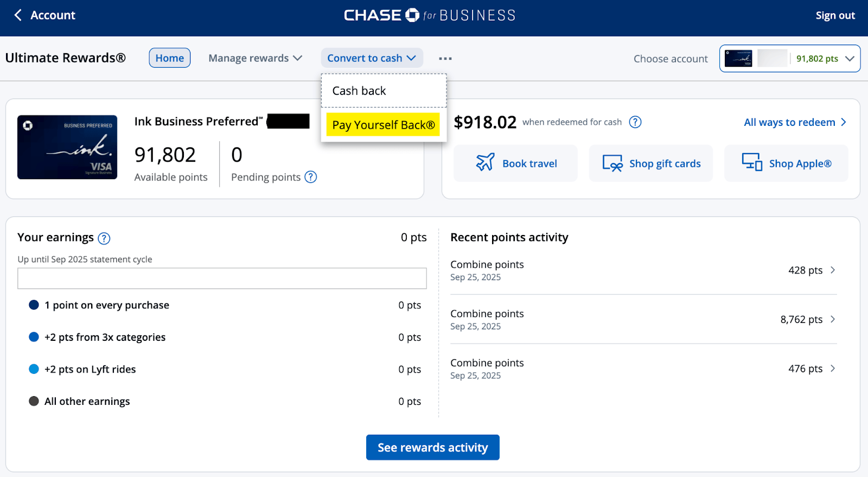Open the three-dot more options menu
This screenshot has width=868, height=477.
click(x=445, y=59)
